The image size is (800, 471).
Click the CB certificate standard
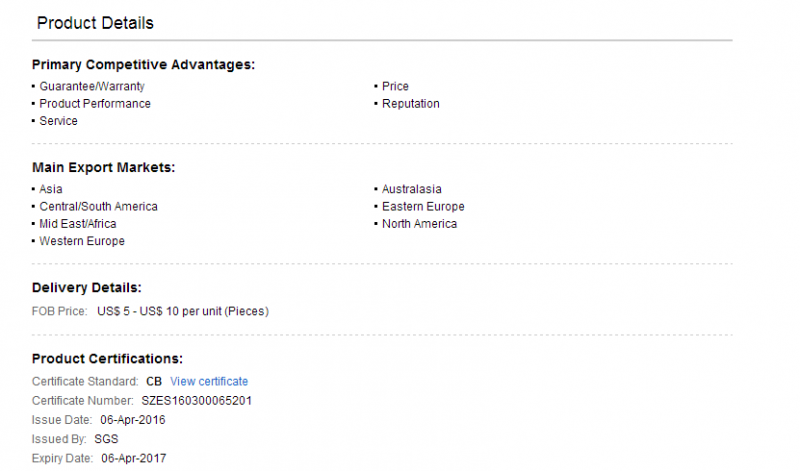(x=154, y=382)
